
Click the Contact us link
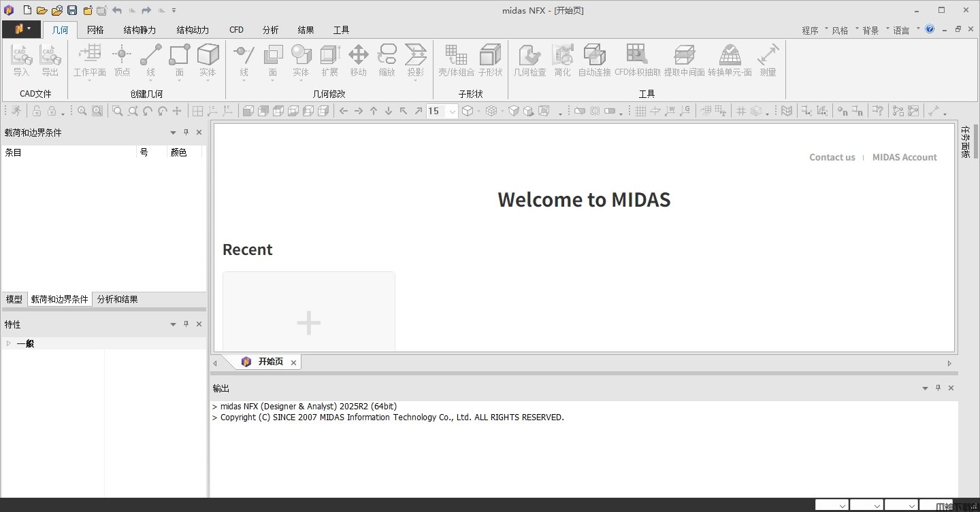tap(832, 157)
